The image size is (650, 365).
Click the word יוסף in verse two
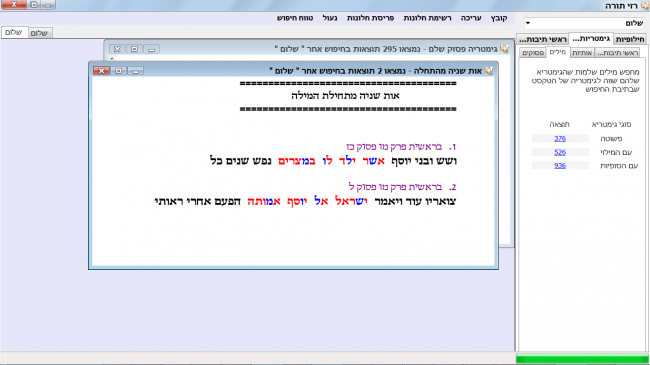click(297, 202)
